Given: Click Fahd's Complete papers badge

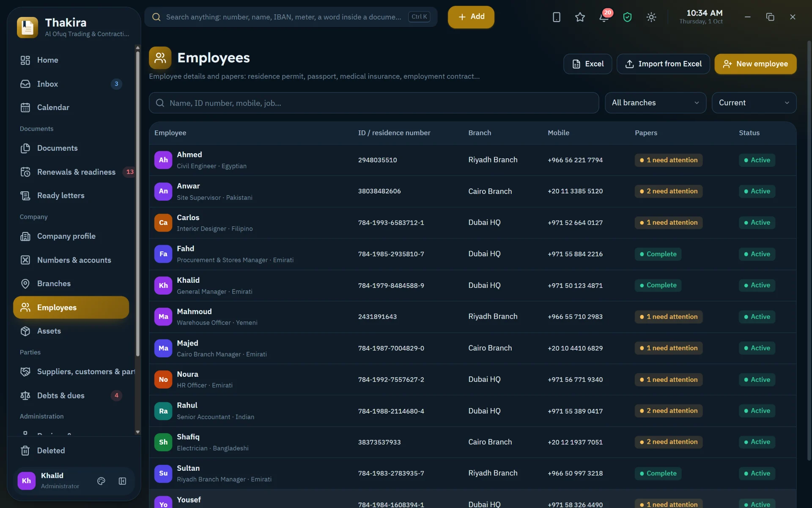Looking at the screenshot, I should pos(658,254).
